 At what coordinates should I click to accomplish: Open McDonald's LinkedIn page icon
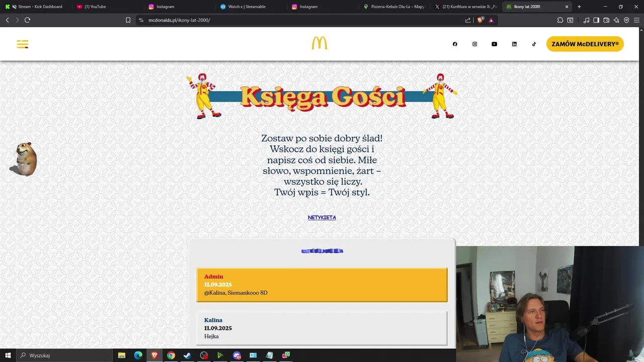click(514, 44)
